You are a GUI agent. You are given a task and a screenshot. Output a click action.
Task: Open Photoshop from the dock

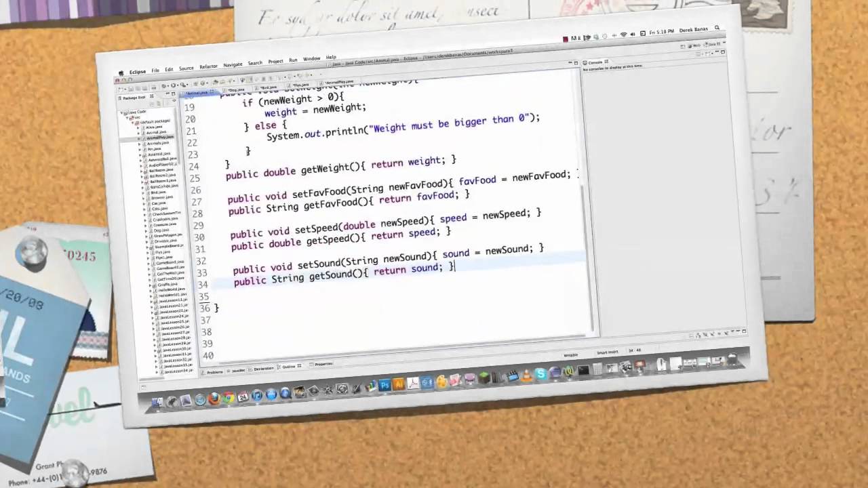pos(384,384)
